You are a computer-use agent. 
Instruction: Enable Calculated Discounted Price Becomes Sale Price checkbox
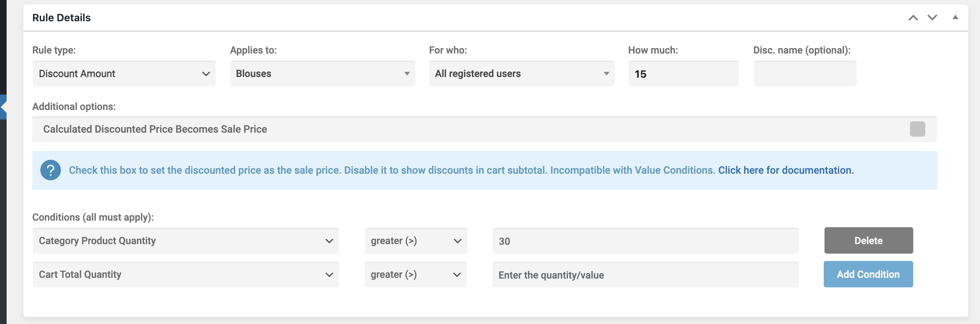coord(917,129)
